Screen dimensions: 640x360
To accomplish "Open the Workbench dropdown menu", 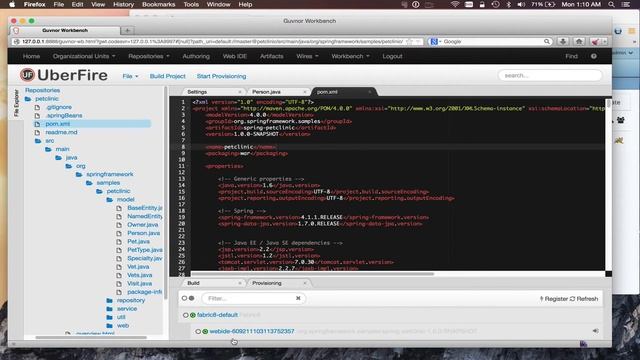I will click(350, 56).
